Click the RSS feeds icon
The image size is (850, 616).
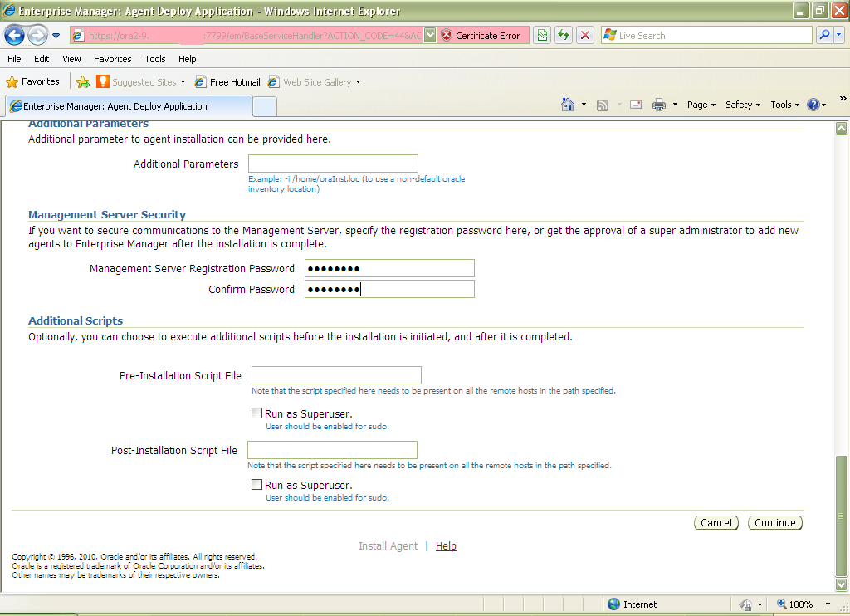pyautogui.click(x=603, y=105)
